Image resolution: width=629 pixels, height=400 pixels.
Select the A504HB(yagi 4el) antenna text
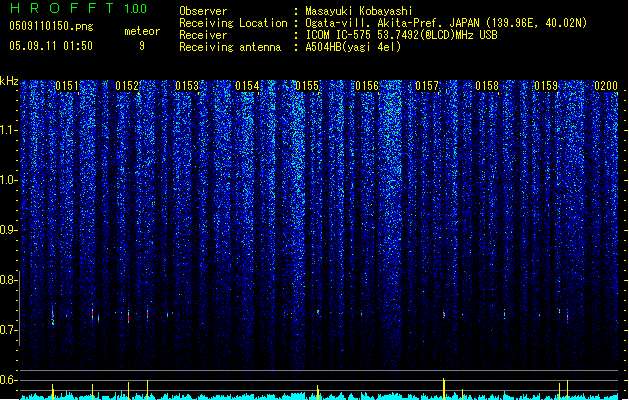353,47
